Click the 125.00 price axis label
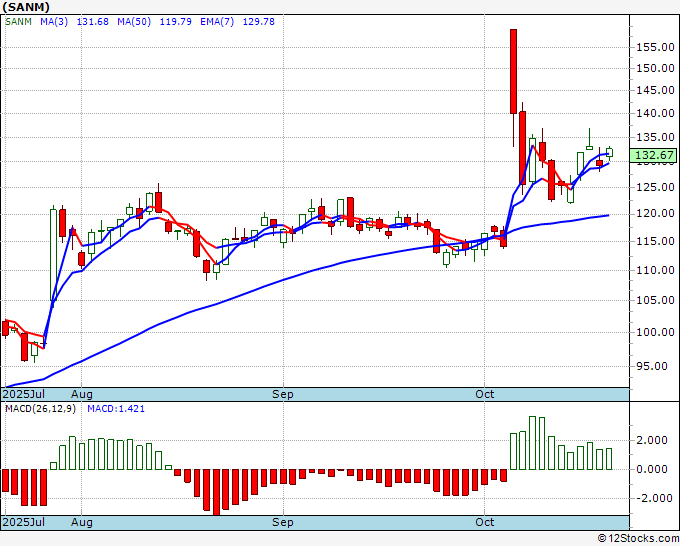 point(655,187)
